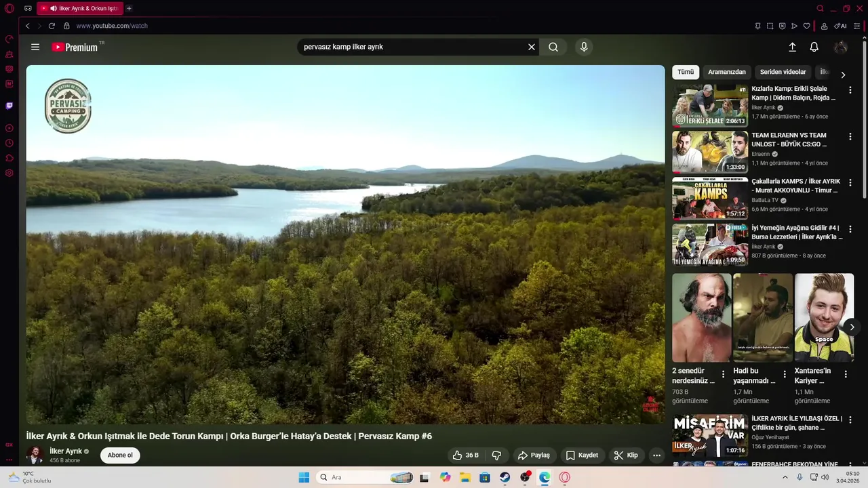The image size is (868, 488).
Task: Open the Windows Start menu
Action: [x=304, y=477]
